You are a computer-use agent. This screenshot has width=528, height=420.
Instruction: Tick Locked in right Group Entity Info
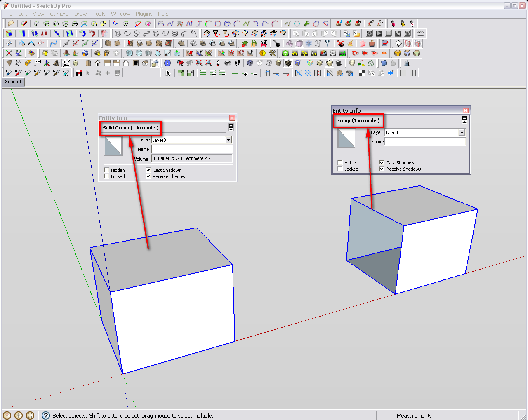point(340,169)
